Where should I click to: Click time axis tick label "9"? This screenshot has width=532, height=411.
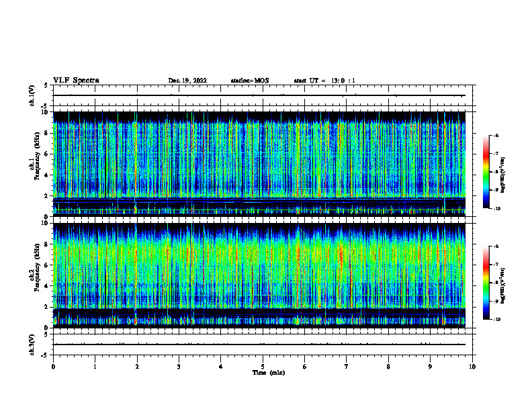coord(430,367)
